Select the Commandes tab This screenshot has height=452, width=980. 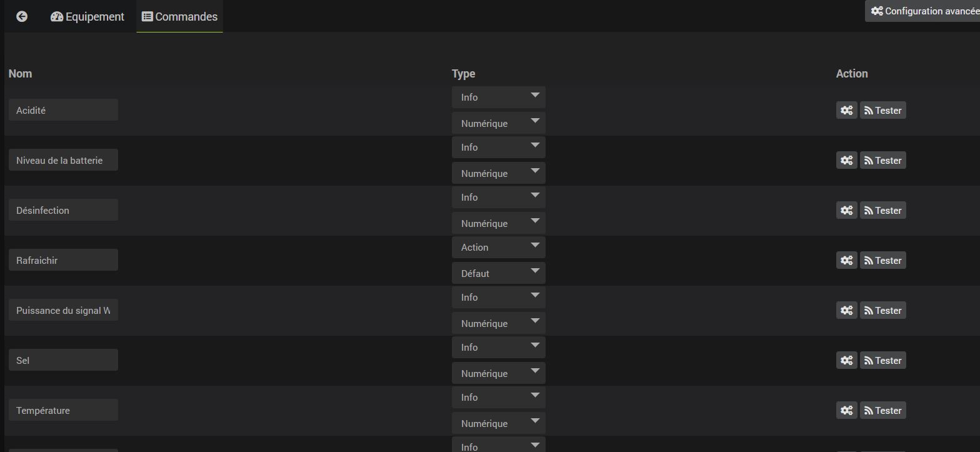pos(179,16)
